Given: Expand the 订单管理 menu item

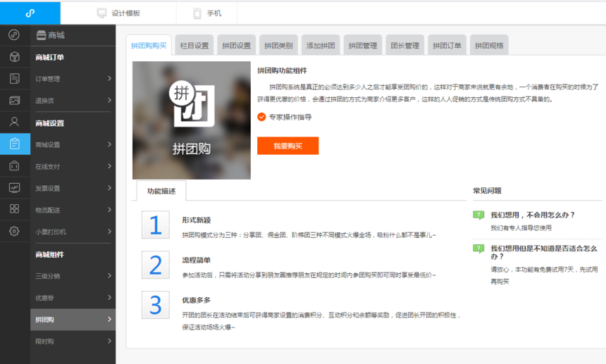Looking at the screenshot, I should (x=73, y=79).
